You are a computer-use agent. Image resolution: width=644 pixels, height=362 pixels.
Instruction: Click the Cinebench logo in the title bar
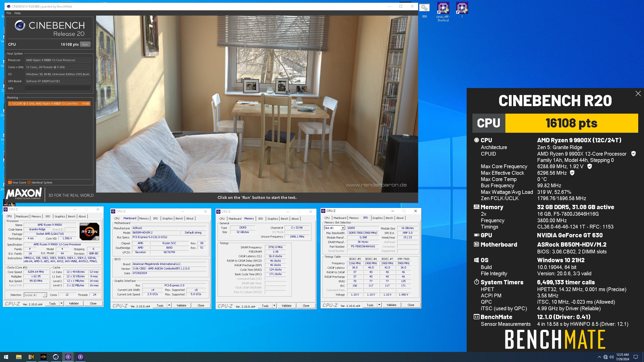pos(8,6)
